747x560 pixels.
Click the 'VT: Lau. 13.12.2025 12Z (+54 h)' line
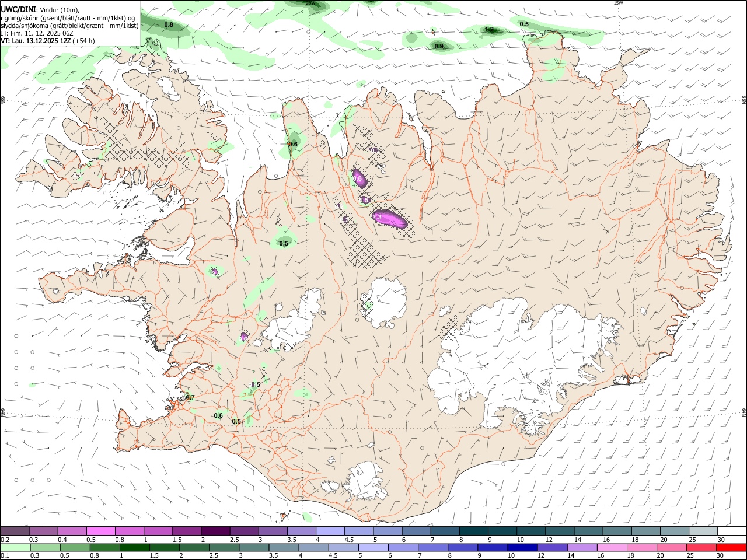click(48, 41)
